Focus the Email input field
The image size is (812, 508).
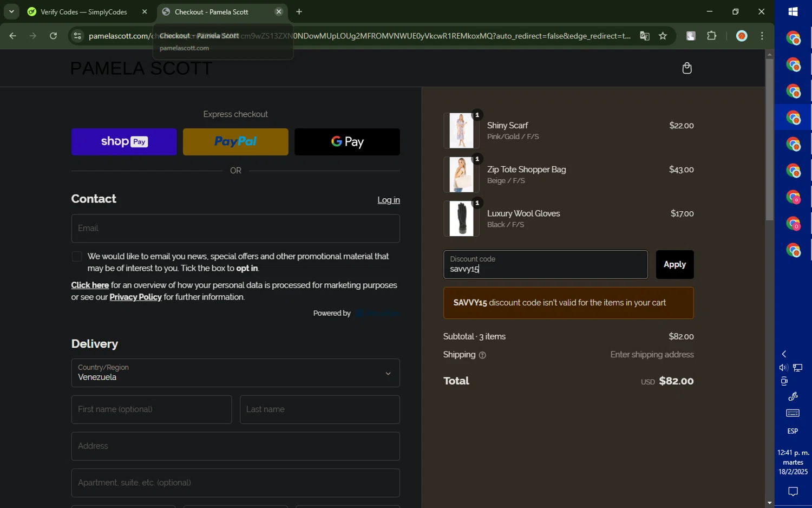[235, 229]
